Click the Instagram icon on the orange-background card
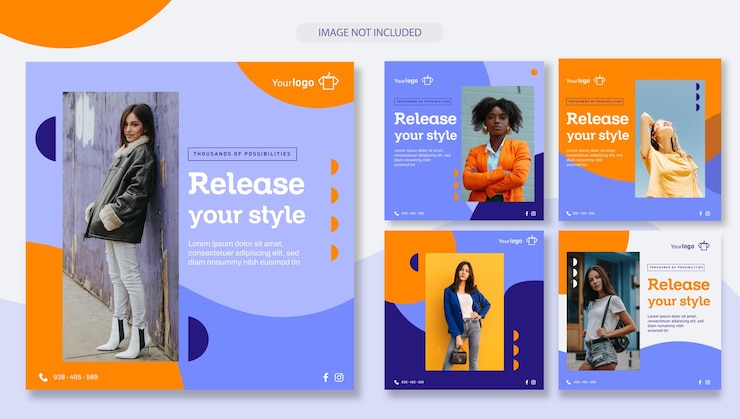The width and height of the screenshot is (740, 419). (707, 213)
